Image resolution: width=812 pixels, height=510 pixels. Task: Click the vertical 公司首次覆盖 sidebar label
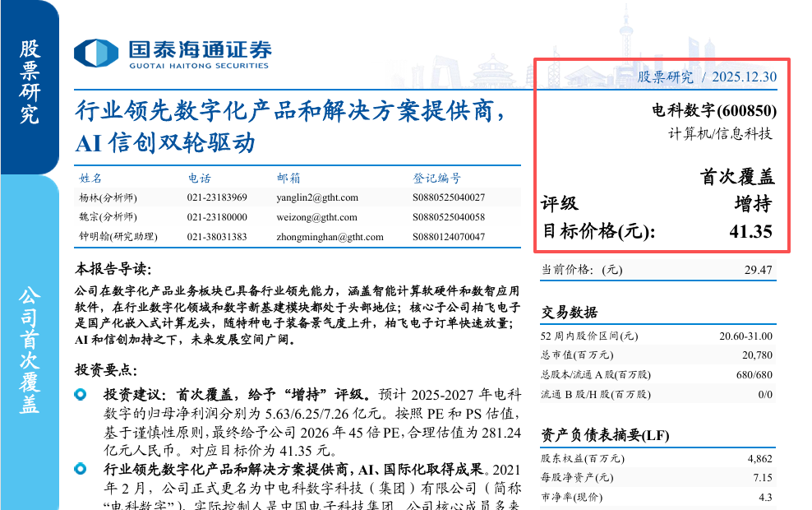coord(30,351)
